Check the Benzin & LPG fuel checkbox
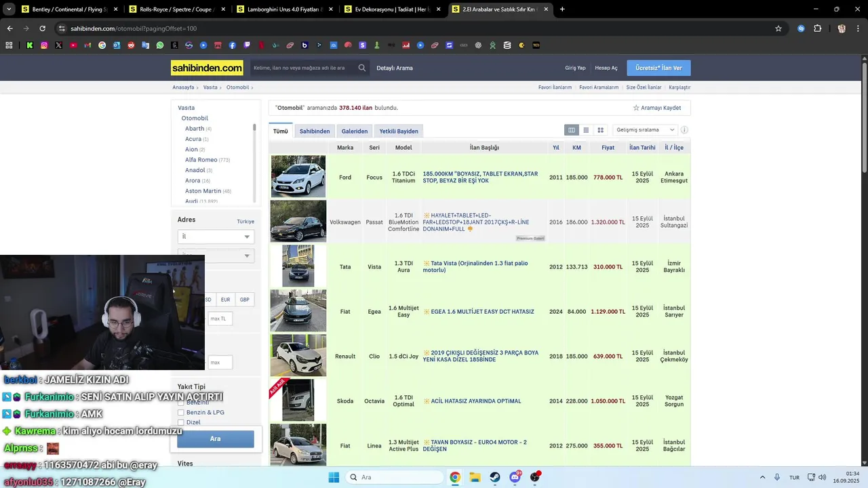The image size is (868, 488). click(181, 412)
